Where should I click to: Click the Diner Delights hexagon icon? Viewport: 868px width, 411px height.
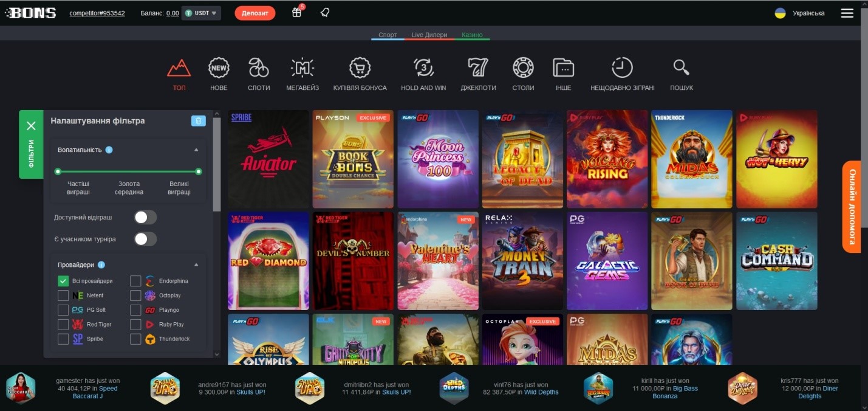coord(743,388)
